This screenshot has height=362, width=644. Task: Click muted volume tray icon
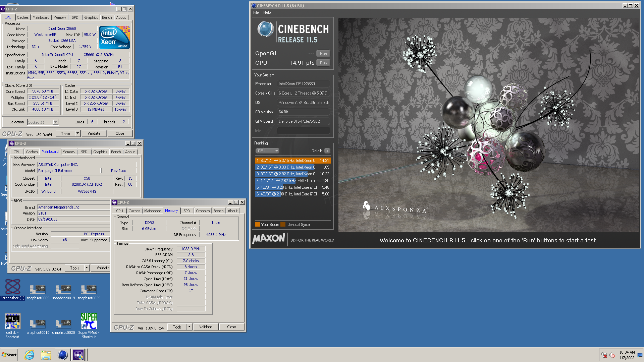[612, 355]
